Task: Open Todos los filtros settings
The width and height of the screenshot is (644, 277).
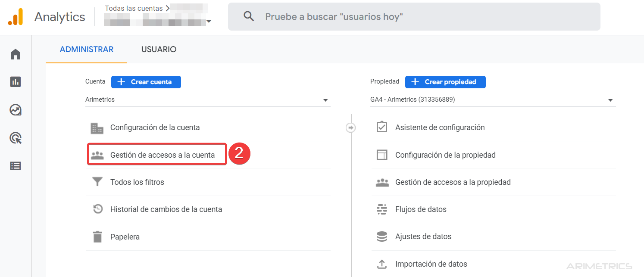Action: tap(138, 182)
